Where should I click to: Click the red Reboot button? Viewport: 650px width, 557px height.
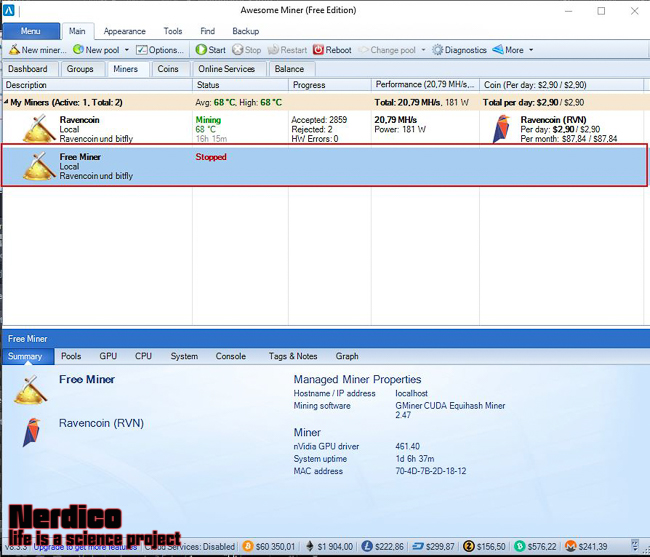point(332,50)
